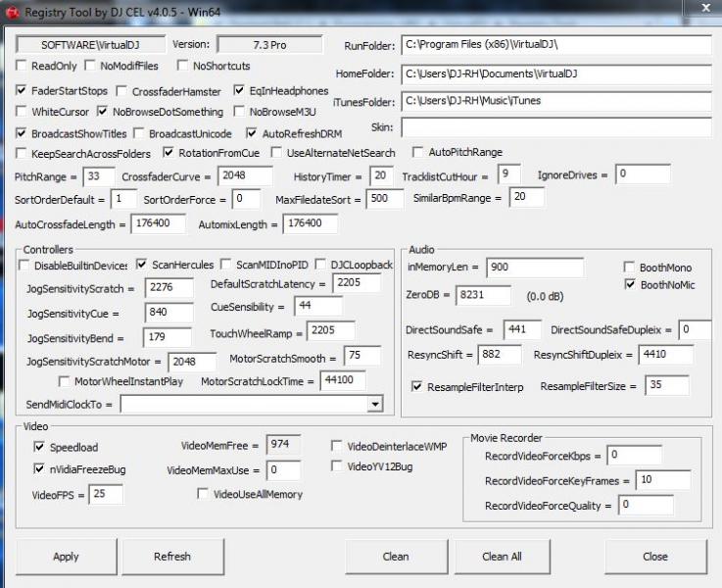Click the Close button at bottom
The width and height of the screenshot is (722, 588).
655,557
